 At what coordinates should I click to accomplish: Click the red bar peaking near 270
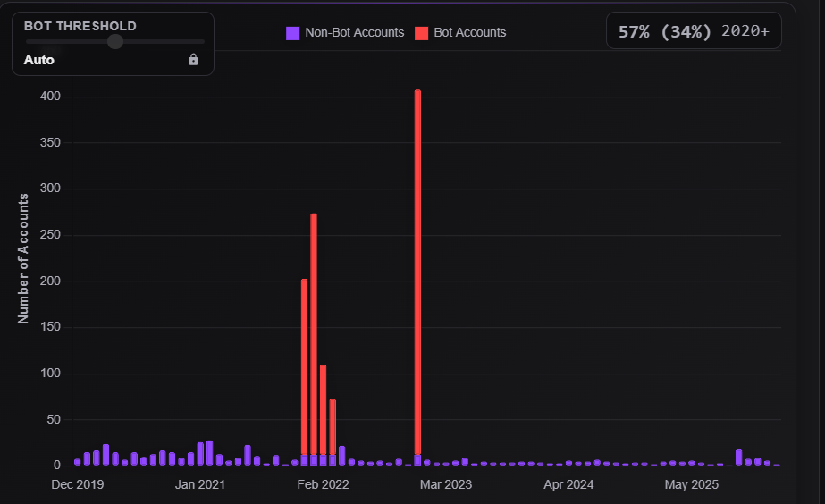pyautogui.click(x=314, y=334)
